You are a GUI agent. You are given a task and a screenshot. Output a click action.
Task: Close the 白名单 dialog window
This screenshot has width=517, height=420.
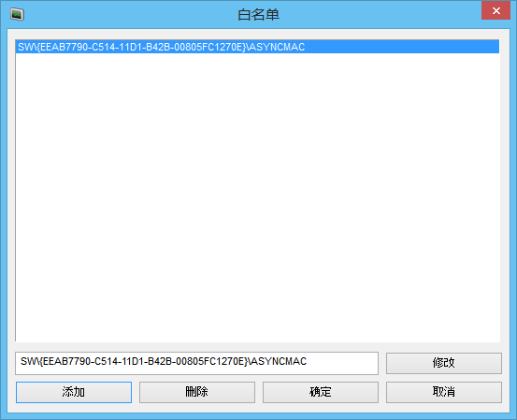(495, 11)
